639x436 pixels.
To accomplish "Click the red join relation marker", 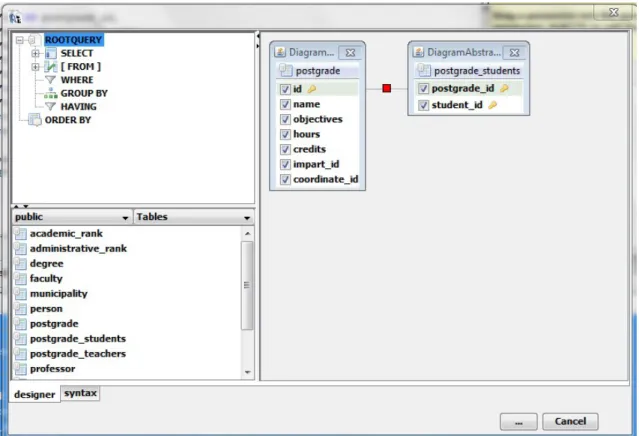I will click(387, 88).
